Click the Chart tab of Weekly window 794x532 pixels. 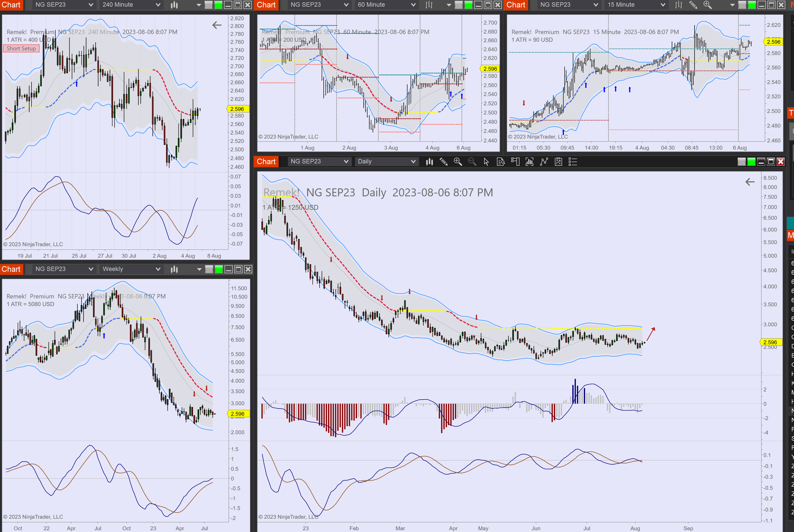click(x=11, y=269)
